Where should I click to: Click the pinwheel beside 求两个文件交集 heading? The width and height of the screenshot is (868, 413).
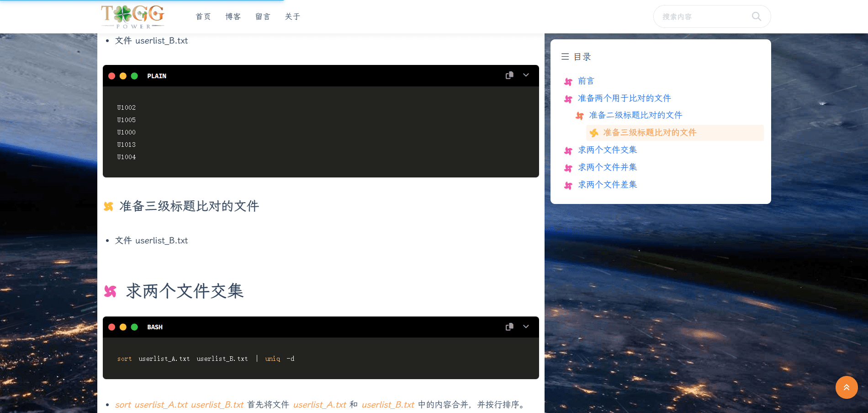(110, 291)
